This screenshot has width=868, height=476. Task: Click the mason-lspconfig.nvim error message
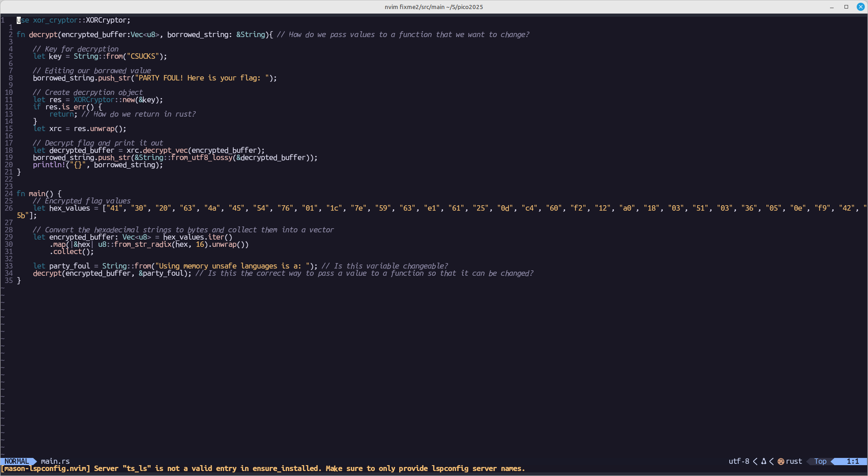click(x=262, y=469)
